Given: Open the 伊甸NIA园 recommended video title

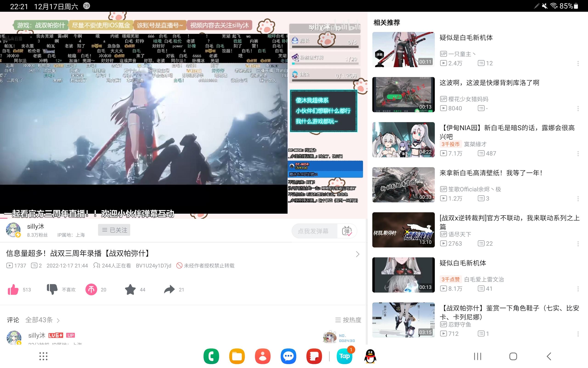Looking at the screenshot, I should tap(507, 132).
